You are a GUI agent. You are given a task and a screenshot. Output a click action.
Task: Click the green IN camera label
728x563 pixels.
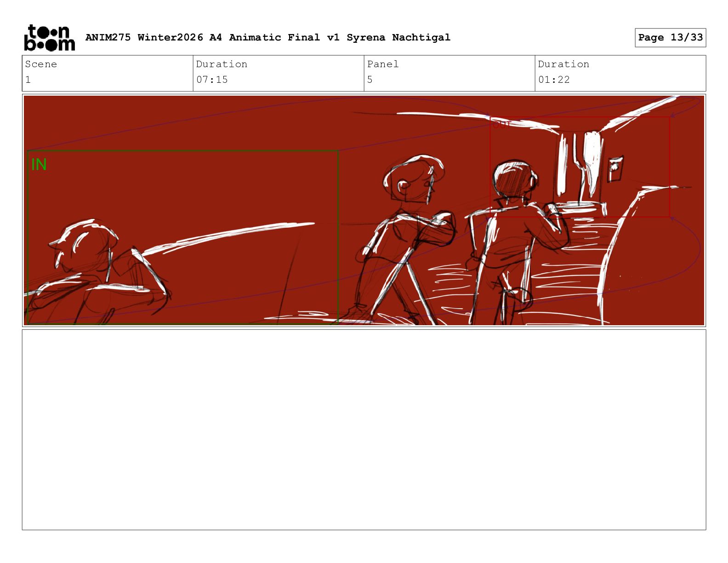[39, 165]
